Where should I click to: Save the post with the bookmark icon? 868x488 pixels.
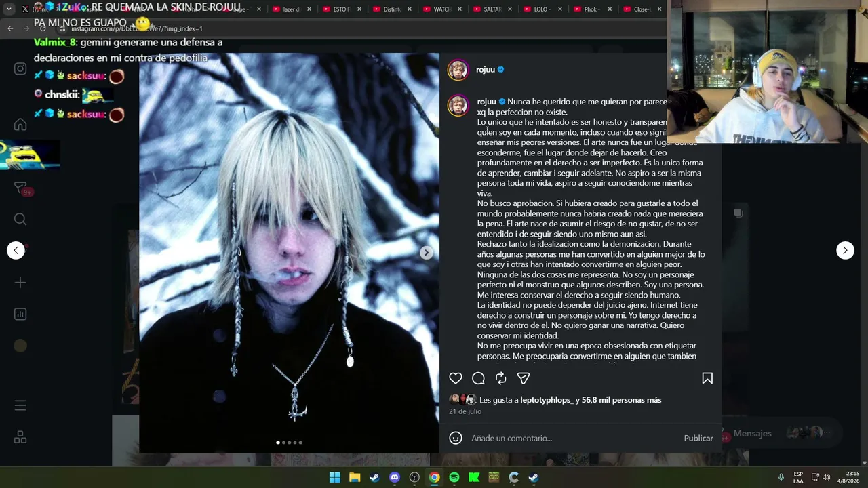pos(707,378)
